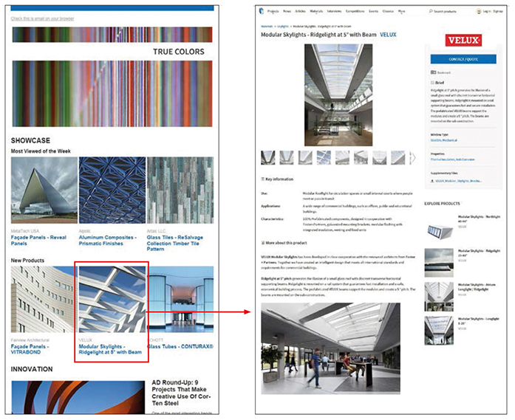
Task: Open the VELUX skylight newsletter thumbnail
Action: (112, 299)
